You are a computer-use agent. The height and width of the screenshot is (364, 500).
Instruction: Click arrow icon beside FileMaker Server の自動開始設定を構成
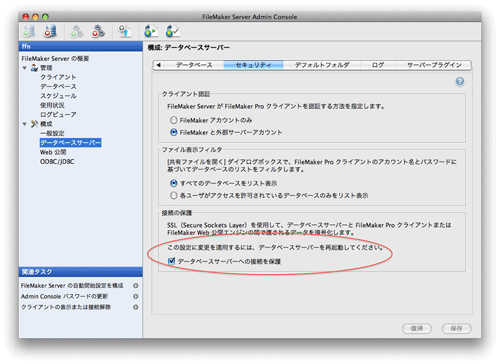(x=136, y=286)
